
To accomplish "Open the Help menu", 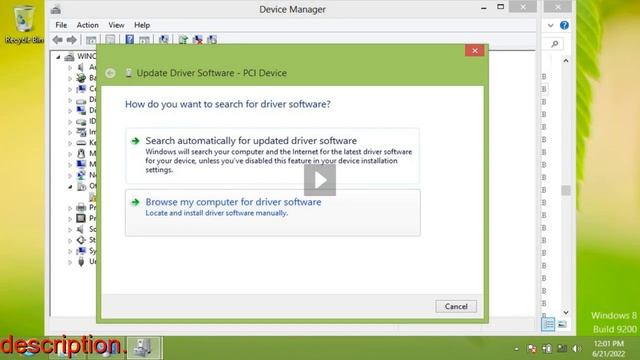I will coord(142,25).
